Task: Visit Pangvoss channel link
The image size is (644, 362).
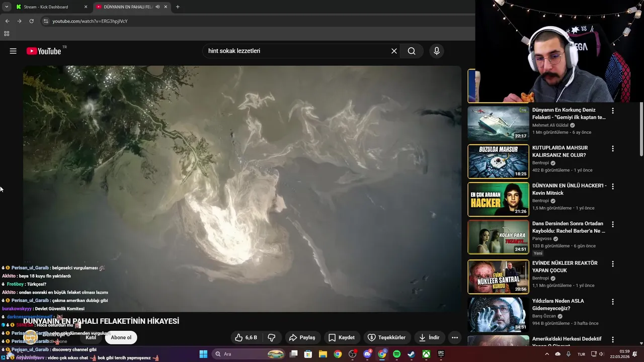Action: tap(542, 239)
